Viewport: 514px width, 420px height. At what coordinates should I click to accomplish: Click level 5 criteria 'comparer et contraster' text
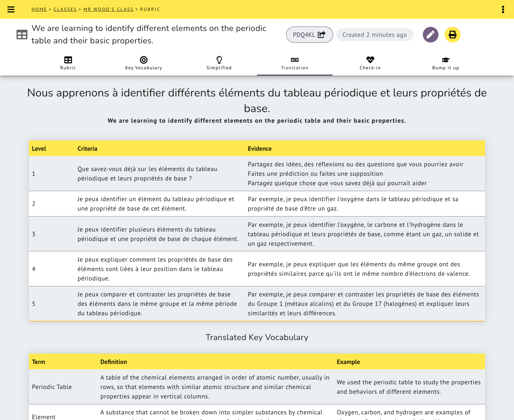point(157,304)
